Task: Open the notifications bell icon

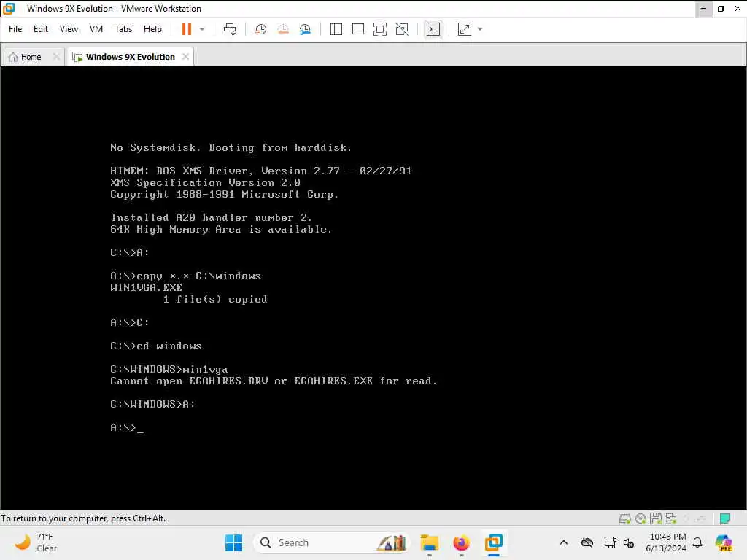Action: (697, 542)
